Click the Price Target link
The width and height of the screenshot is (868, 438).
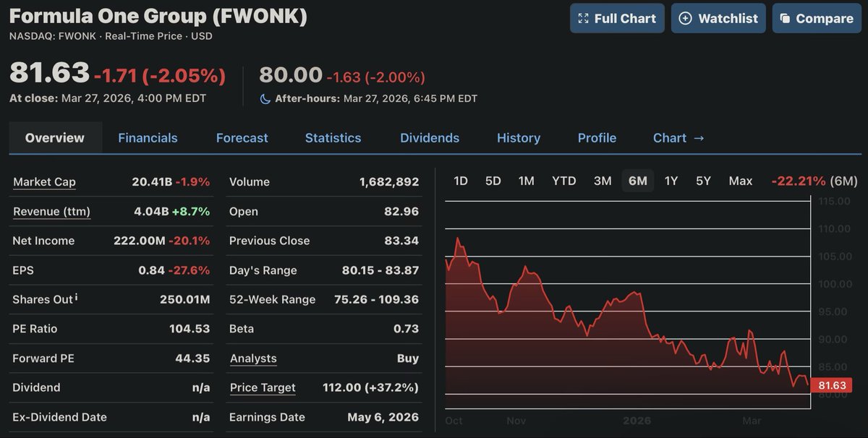click(x=263, y=387)
